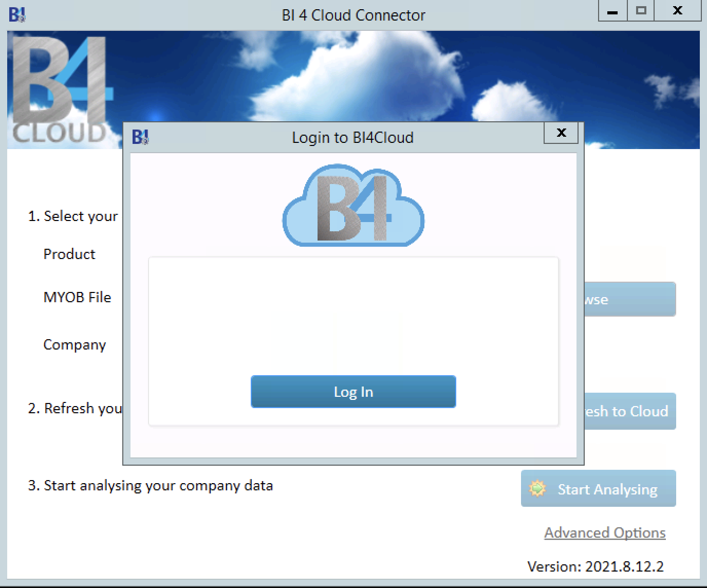Click the Refresh to Cloud button in main window
Screen dimensions: 707x588
click(x=630, y=411)
